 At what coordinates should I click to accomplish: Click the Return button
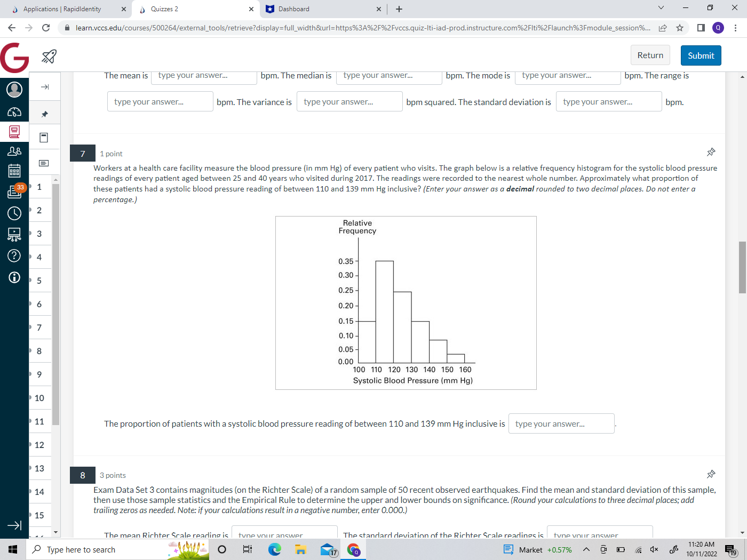coord(650,55)
